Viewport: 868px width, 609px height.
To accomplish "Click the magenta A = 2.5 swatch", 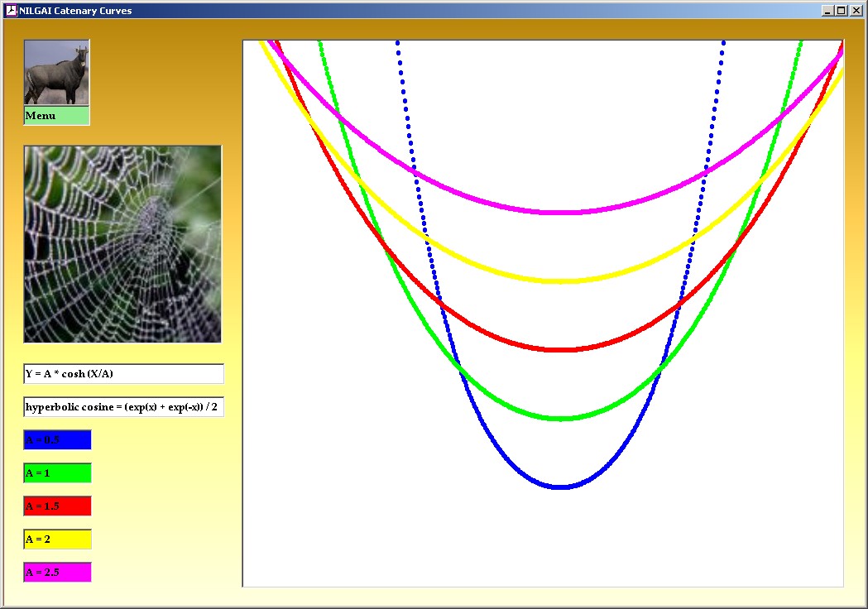I will click(x=57, y=573).
